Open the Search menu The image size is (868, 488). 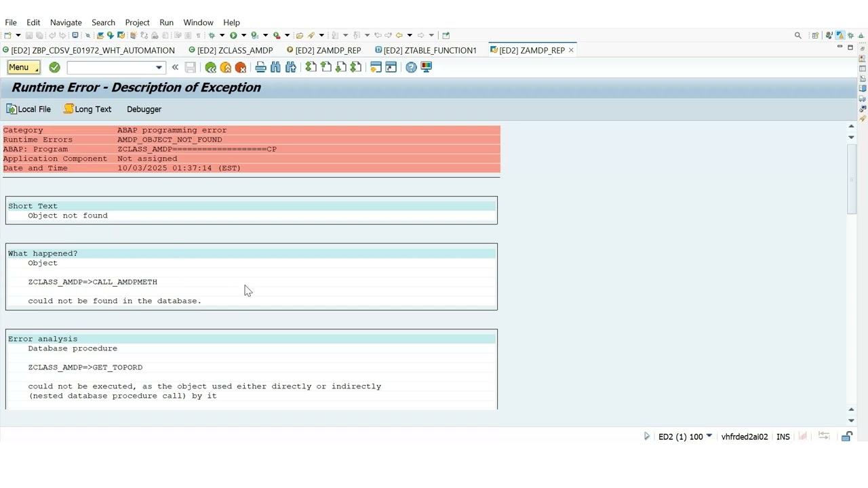(x=103, y=22)
